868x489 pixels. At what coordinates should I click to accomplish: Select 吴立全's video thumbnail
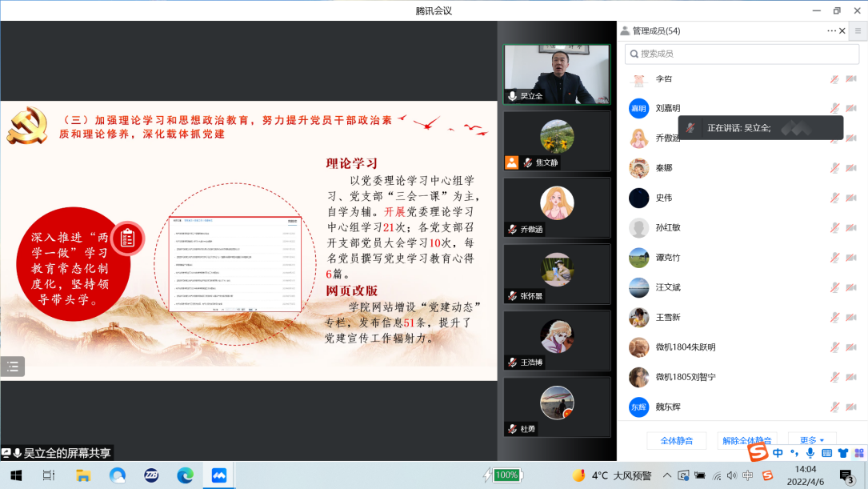click(556, 74)
